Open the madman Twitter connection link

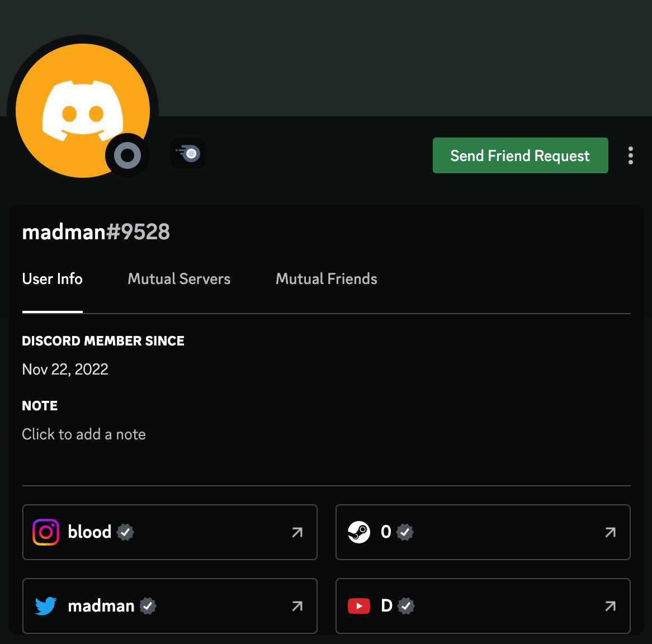[169, 606]
